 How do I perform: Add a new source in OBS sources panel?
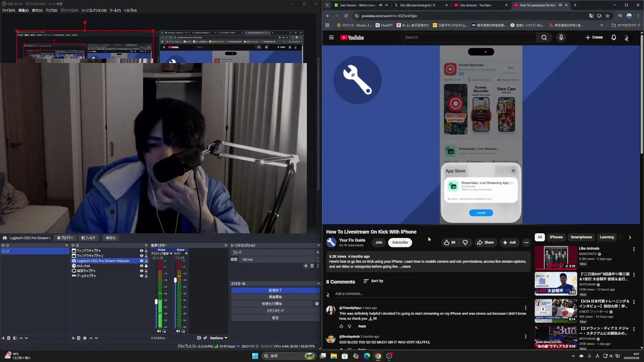[73, 338]
